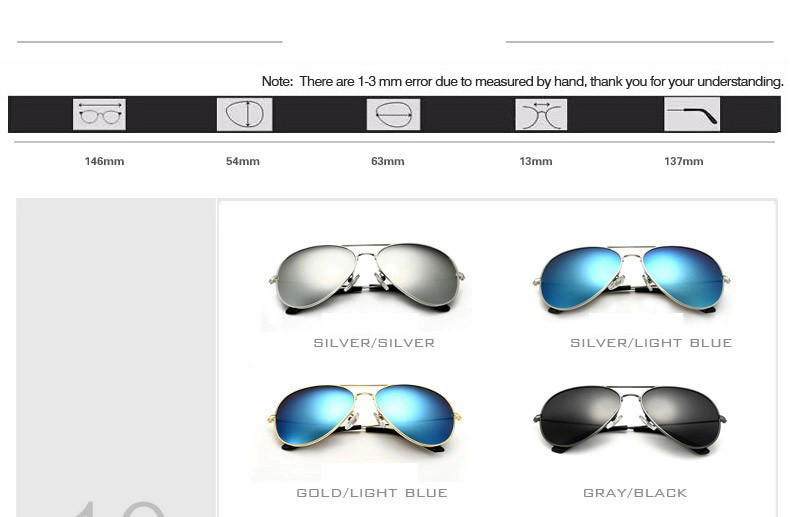Viewport: 790px width, 517px height.
Task: Click the SILVER/SILVER color label
Action: tap(374, 343)
